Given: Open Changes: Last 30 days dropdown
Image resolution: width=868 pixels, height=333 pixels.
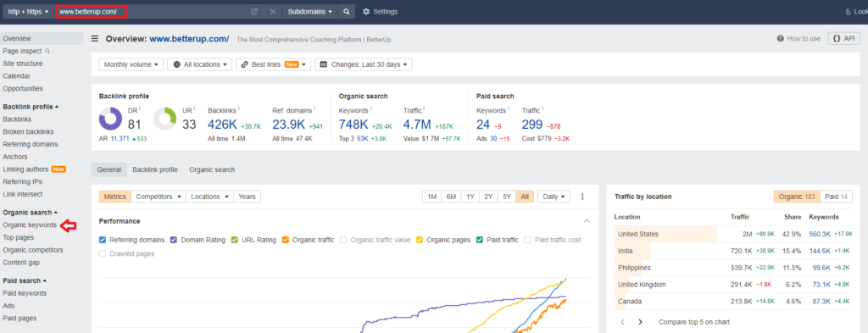Looking at the screenshot, I should 363,64.
